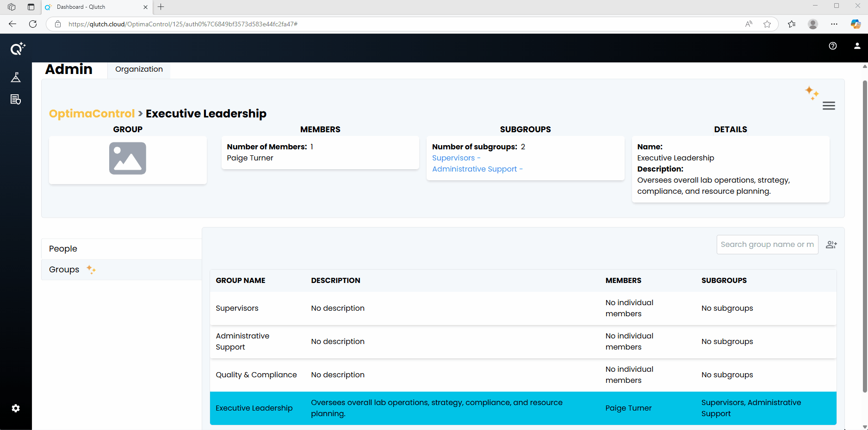Click No subgroups in Quality & Compliance row
Screen dimensions: 868x430
tap(727, 375)
